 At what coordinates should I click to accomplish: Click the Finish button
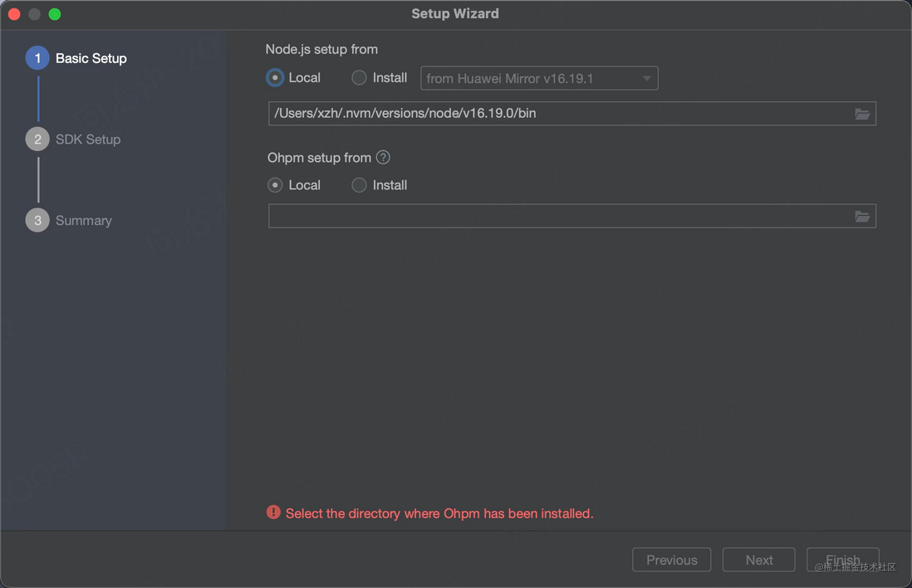pyautogui.click(x=843, y=560)
